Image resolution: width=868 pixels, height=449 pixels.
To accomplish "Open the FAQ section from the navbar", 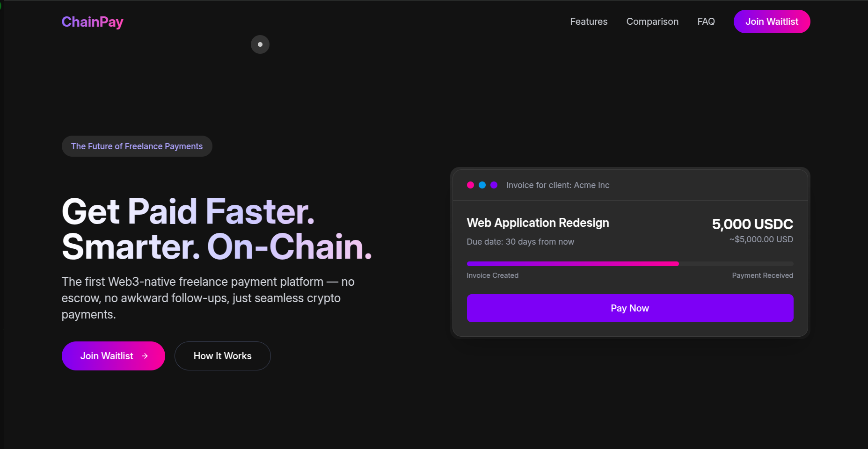I will click(706, 22).
